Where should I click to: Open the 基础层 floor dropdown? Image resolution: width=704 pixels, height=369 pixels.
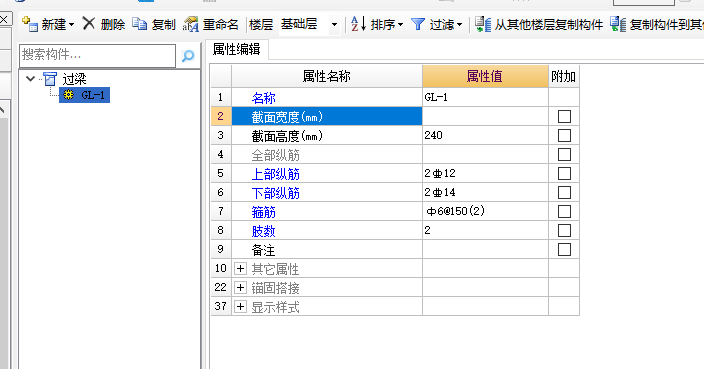(x=334, y=25)
